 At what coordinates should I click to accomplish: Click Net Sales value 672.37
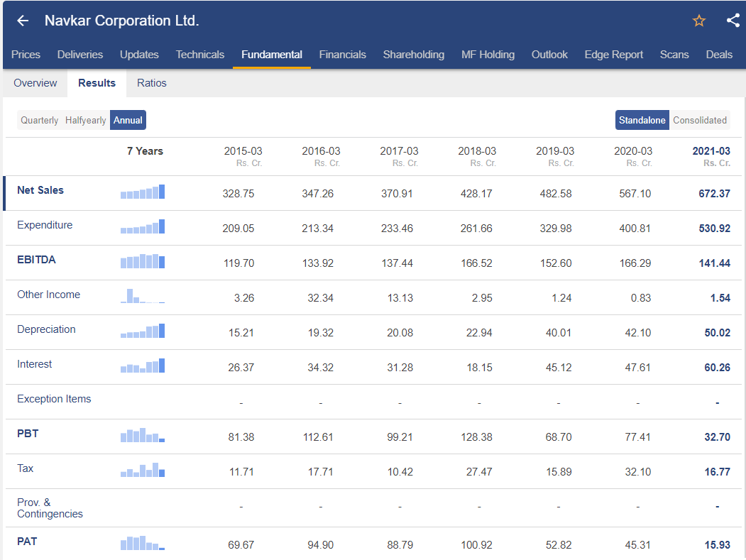point(714,193)
